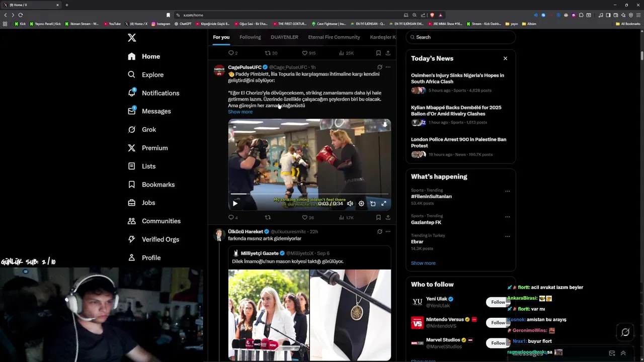
Task: Play the CagePulseUFC video
Action: coord(235,204)
